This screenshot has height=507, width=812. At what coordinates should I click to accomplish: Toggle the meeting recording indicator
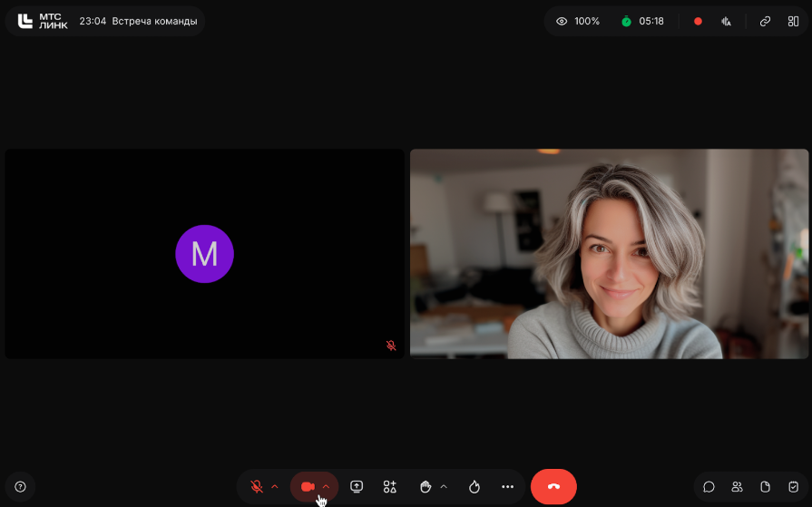pos(698,21)
